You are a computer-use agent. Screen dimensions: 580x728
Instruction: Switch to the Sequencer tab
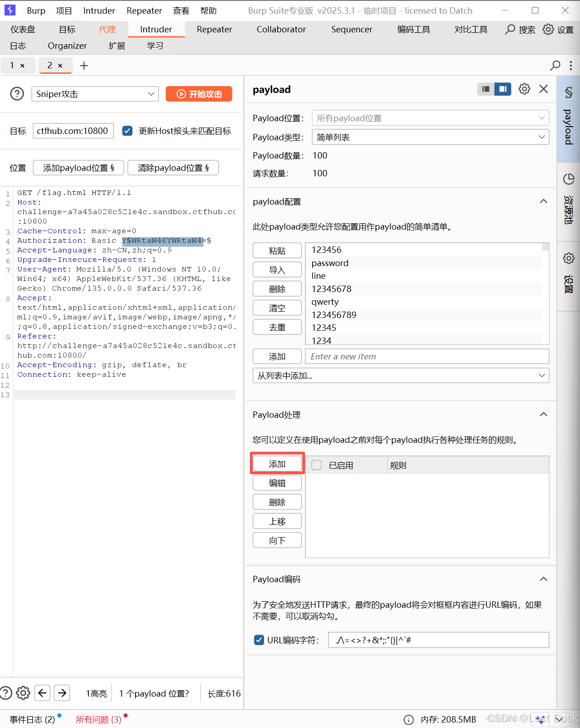pyautogui.click(x=352, y=29)
